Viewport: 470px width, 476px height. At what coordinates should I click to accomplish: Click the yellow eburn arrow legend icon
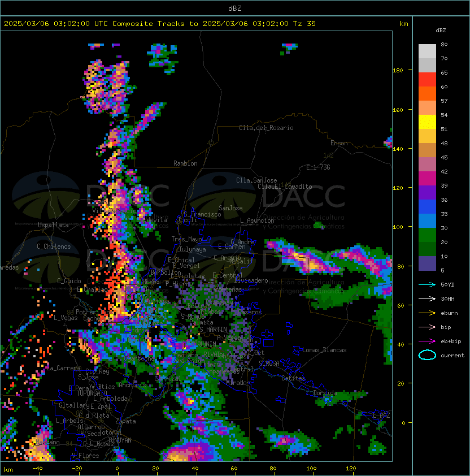point(427,313)
